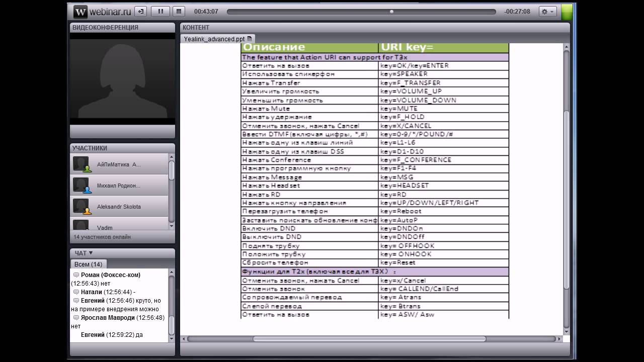This screenshot has width=644, height=362.
Task: Click the presenter video placeholder
Action: (123, 78)
